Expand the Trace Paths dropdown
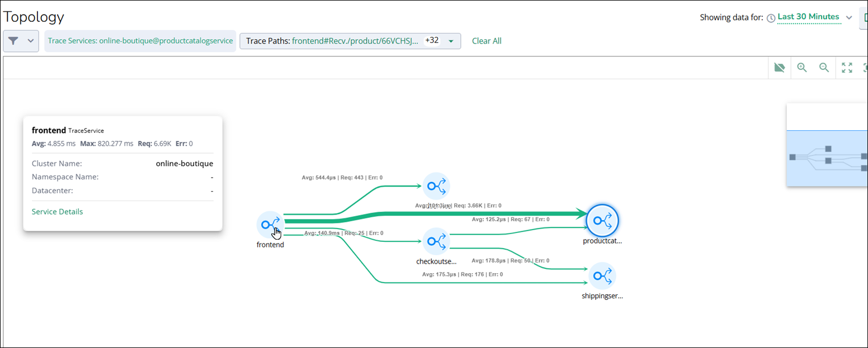 click(451, 41)
